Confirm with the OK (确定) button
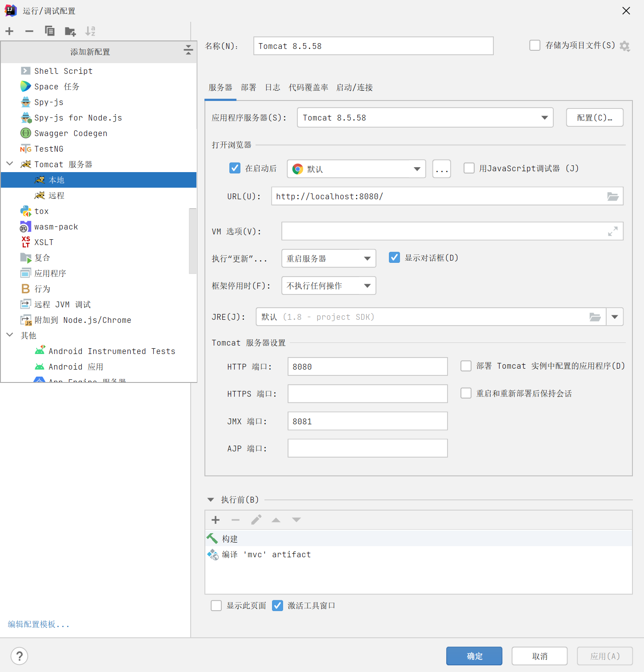This screenshot has width=644, height=672. point(474,656)
